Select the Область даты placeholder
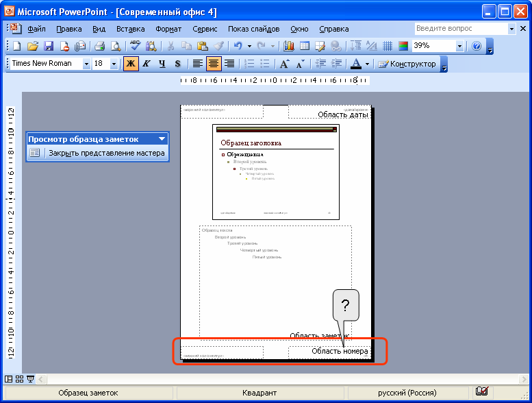This screenshot has width=532, height=403. click(329, 112)
